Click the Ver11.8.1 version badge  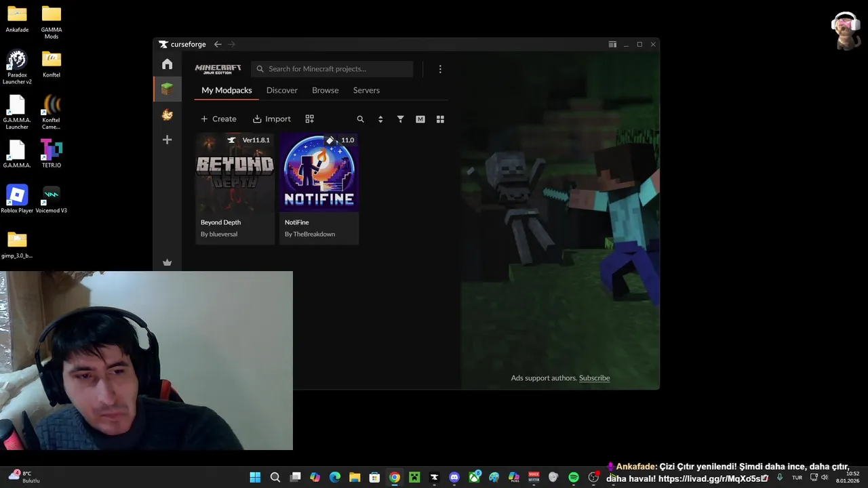coord(249,140)
